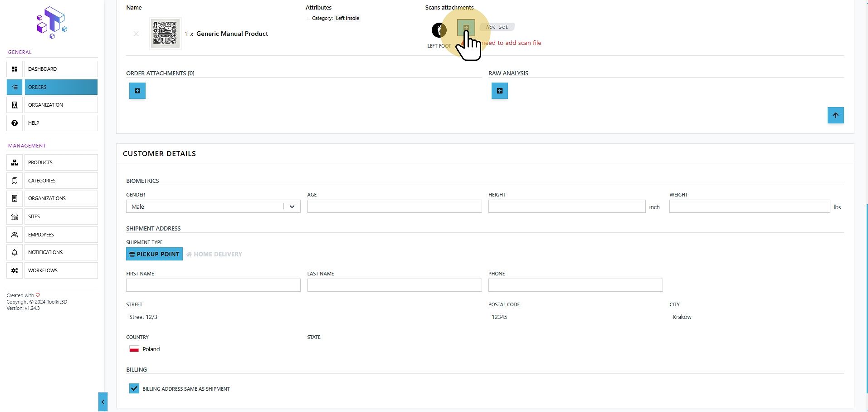The height and width of the screenshot is (412, 868).
Task: Click the Weight input field
Action: point(750,206)
